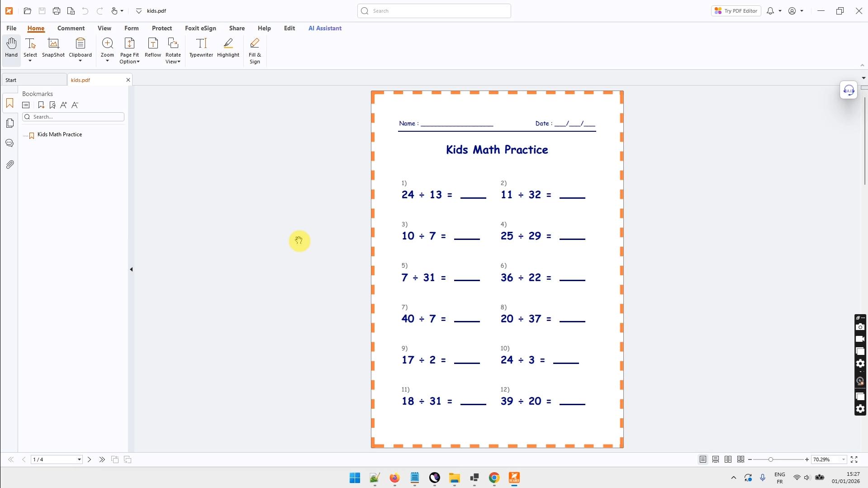Open the Comments panel in sidebar
Viewport: 868px width, 488px height.
point(9,144)
